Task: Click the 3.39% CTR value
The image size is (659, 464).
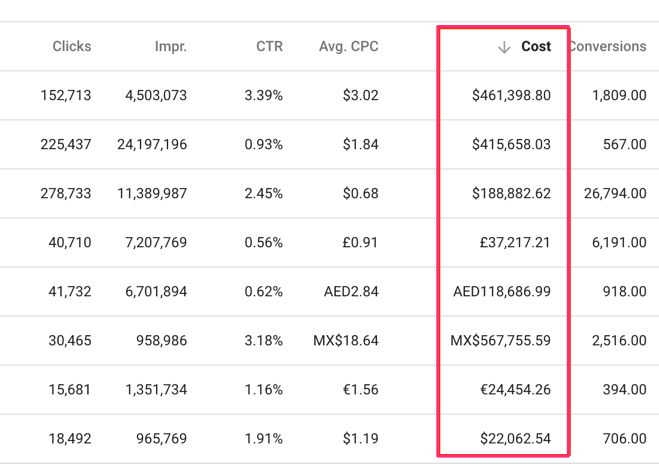Action: [264, 96]
